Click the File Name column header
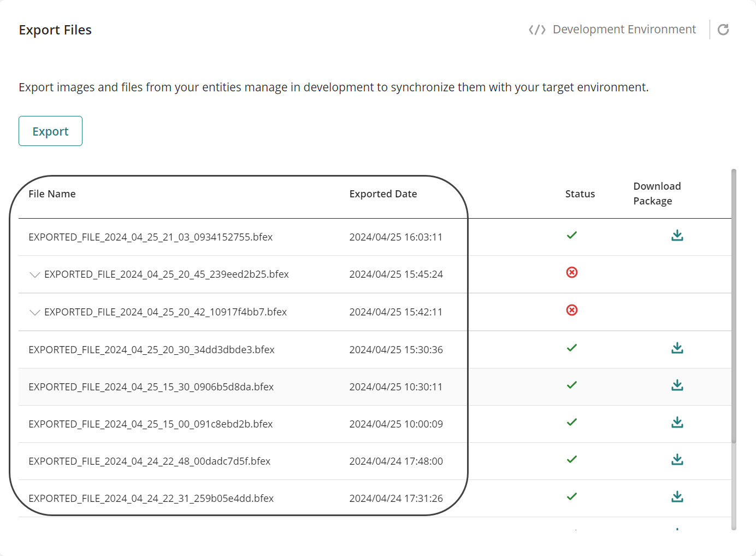Image resolution: width=756 pixels, height=556 pixels. tap(52, 194)
